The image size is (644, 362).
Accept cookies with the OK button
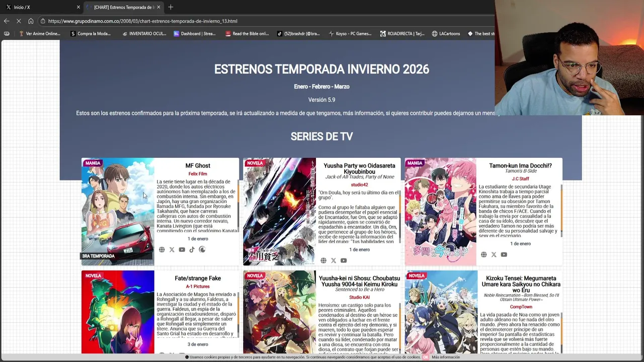(x=426, y=357)
